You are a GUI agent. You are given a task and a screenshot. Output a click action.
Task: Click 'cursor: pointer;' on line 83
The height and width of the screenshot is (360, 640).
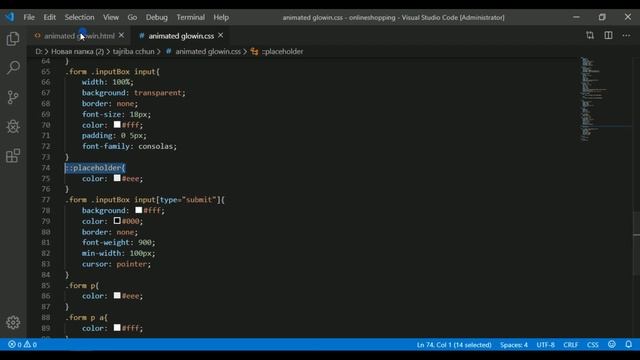[116, 264]
